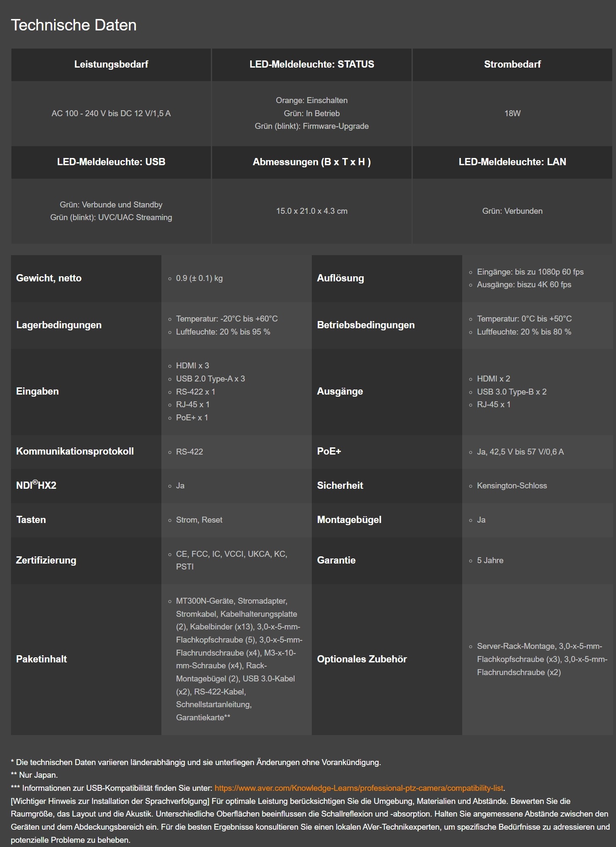Viewport: 616px width, 847px height.
Task: Click the Technische Daten heading
Action: point(74,25)
